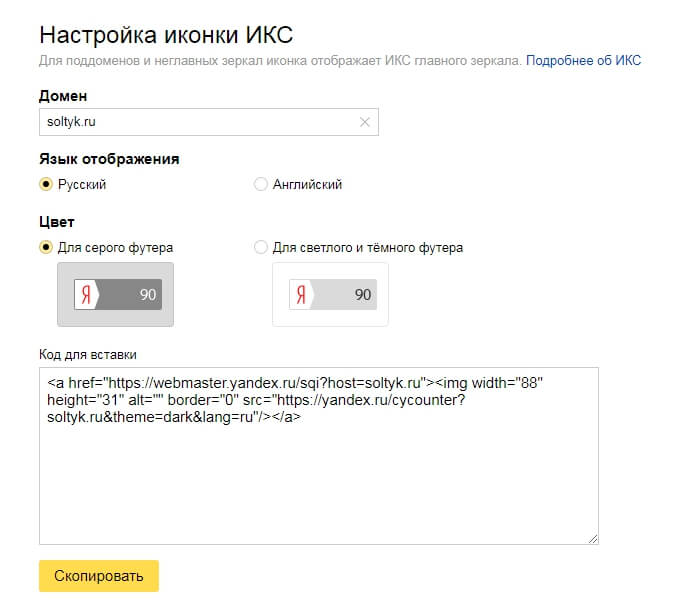Choose Для светлого и тёмного футера option
Screen dimensions: 679x607
(260, 247)
